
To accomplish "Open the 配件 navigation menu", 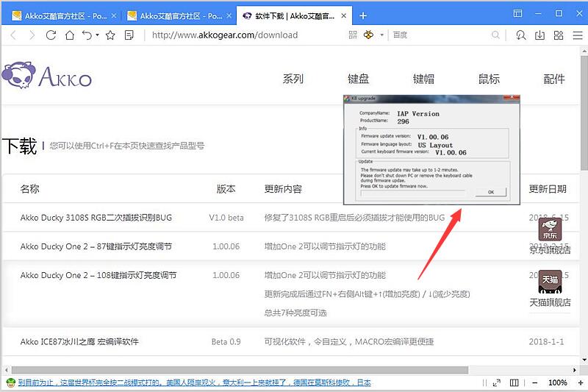I will [554, 79].
